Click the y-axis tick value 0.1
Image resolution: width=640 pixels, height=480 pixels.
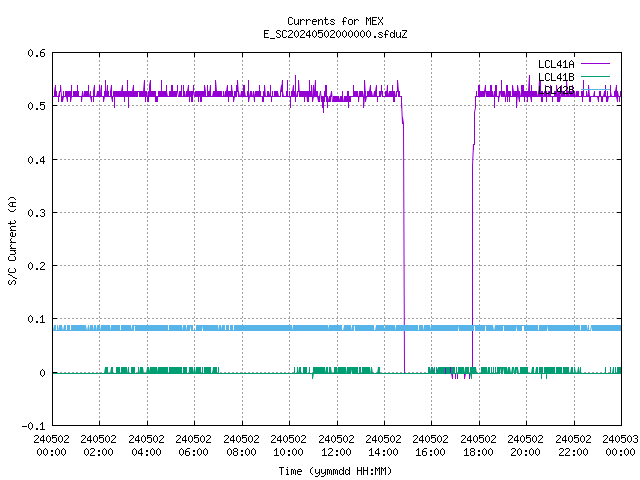pos(36,319)
